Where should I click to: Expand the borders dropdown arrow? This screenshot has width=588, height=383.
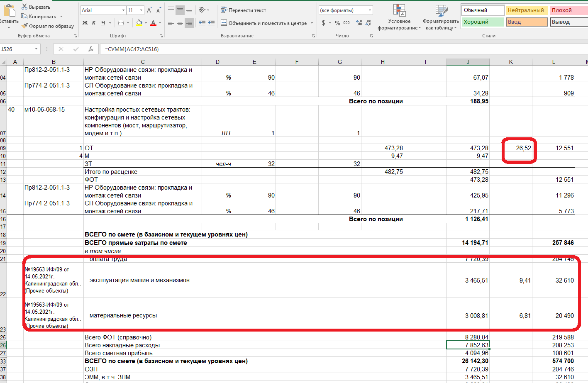[x=128, y=23]
